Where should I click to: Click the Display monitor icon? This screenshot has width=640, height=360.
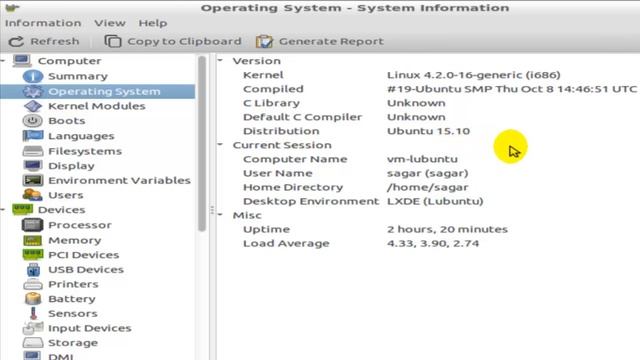(33, 166)
